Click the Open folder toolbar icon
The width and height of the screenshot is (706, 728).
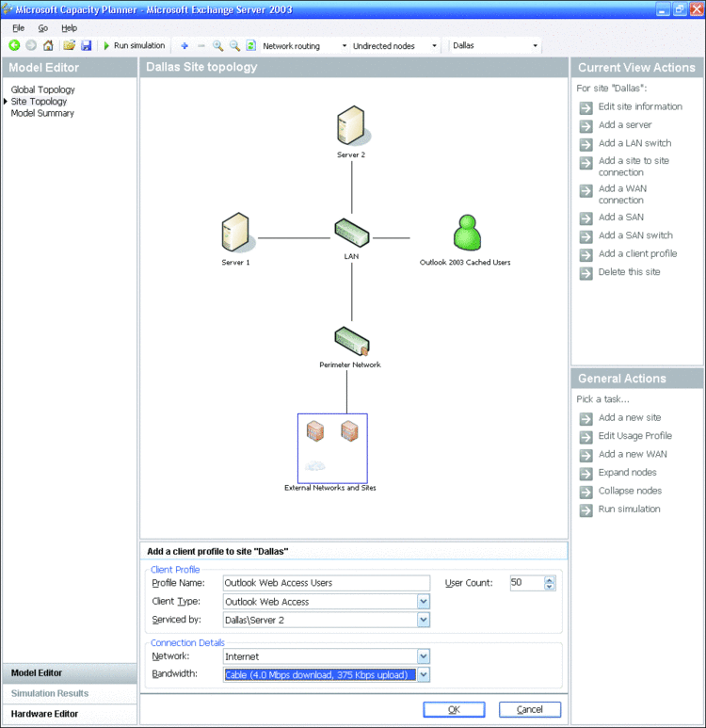click(x=69, y=45)
